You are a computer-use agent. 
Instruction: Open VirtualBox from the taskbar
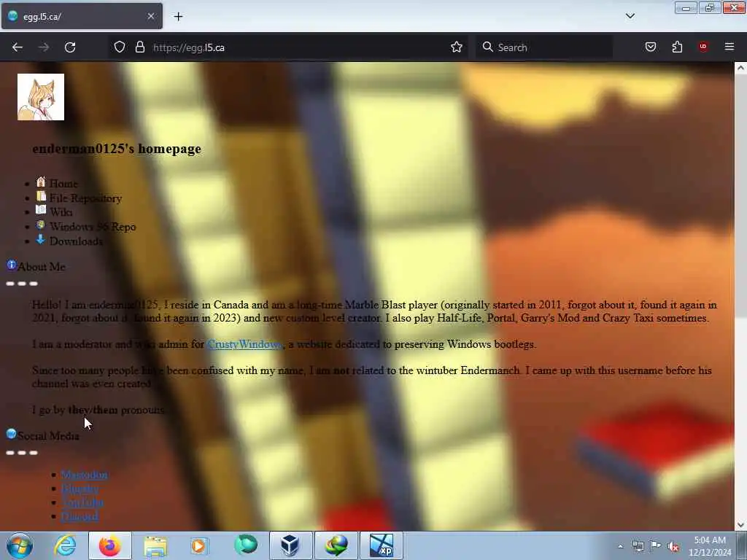coord(290,545)
